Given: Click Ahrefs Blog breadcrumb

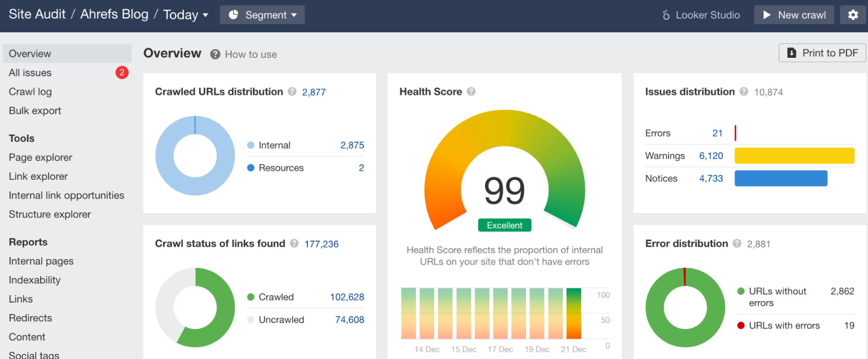Looking at the screenshot, I should pos(114,14).
